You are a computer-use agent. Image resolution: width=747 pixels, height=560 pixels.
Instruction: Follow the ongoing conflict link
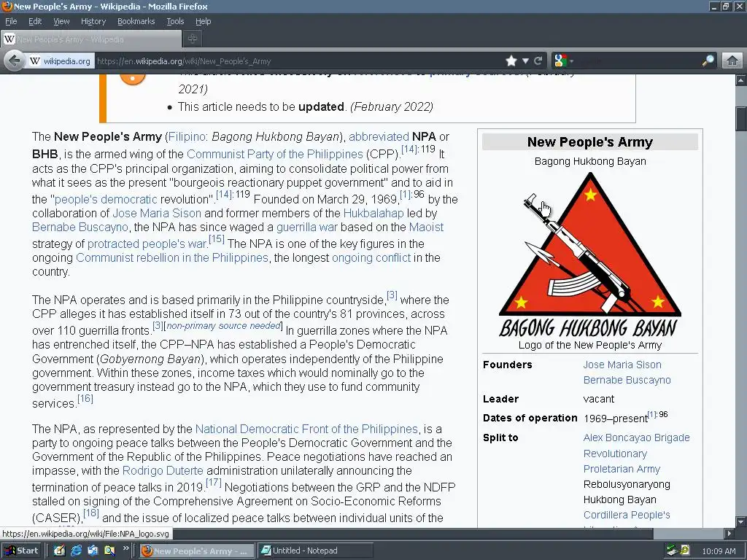coord(371,257)
